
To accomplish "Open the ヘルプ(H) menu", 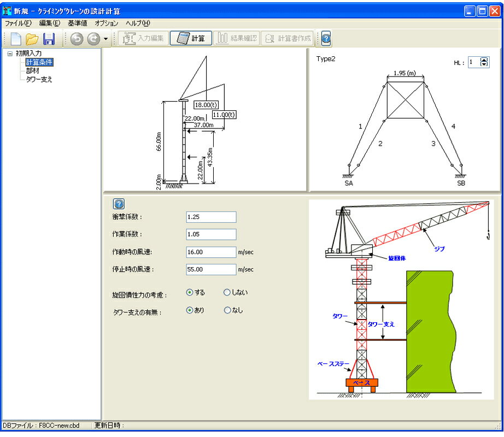I will click(138, 23).
